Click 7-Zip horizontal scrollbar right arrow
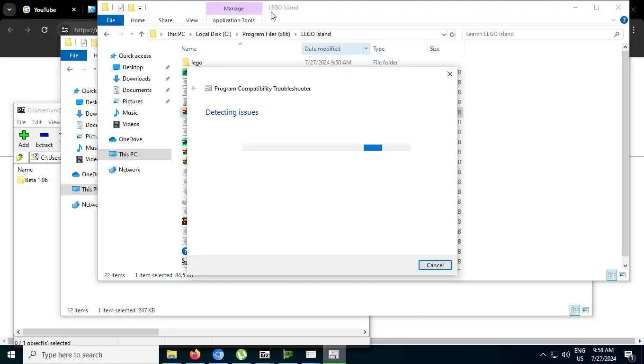 click(365, 332)
